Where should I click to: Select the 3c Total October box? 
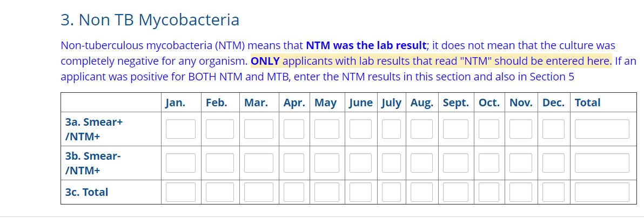pyautogui.click(x=489, y=192)
